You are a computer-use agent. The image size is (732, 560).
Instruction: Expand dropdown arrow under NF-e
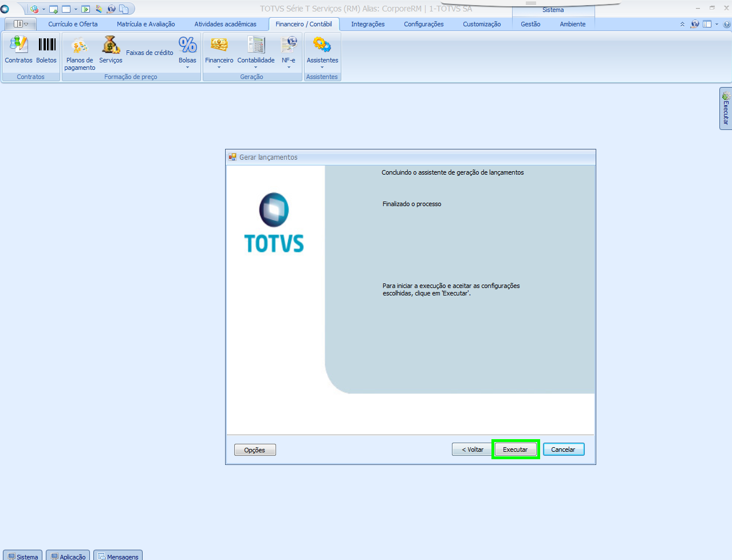coord(289,68)
